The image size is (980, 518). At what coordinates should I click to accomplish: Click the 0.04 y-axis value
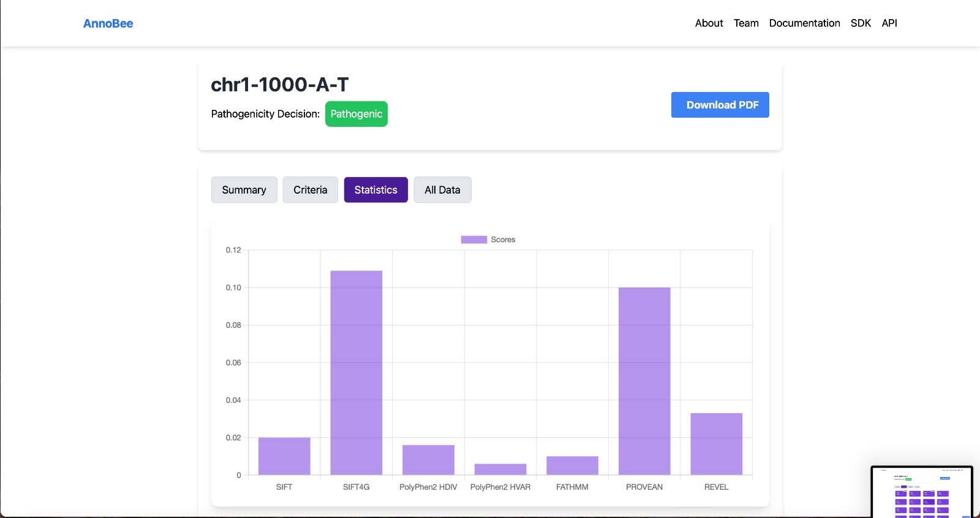(233, 400)
